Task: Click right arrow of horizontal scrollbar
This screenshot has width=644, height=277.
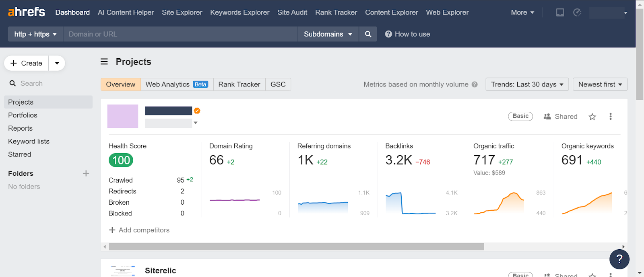Action: (623, 246)
